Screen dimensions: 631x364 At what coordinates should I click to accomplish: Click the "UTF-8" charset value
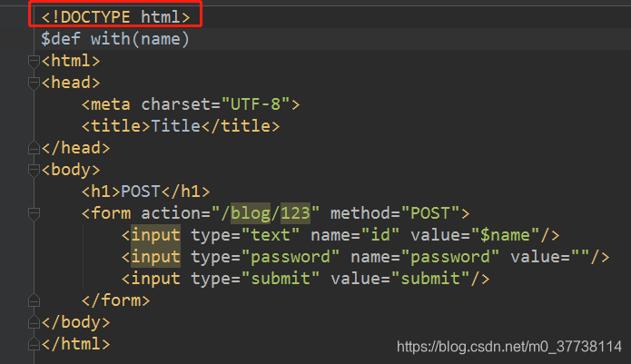(255, 104)
